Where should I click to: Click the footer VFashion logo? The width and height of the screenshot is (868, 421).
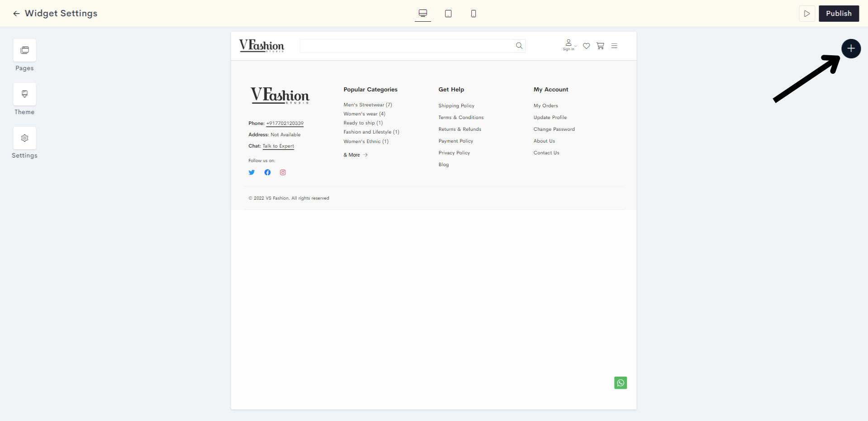pyautogui.click(x=280, y=96)
